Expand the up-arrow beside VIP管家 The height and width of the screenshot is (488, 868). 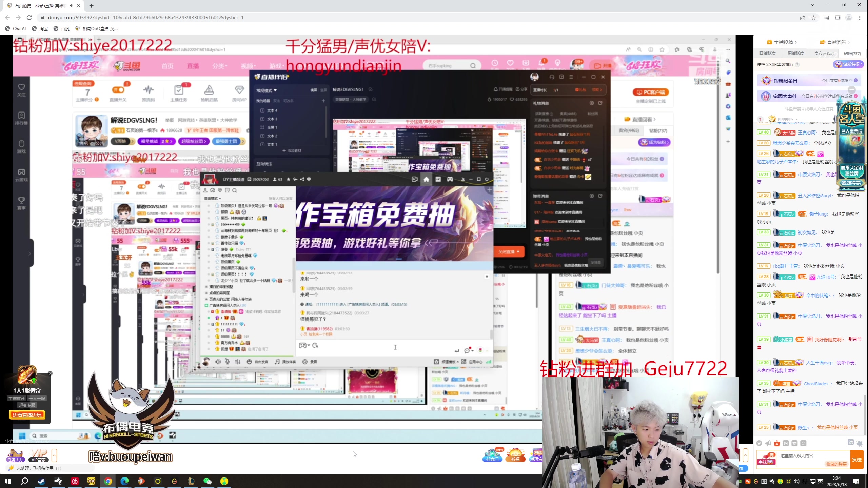pyautogui.click(x=54, y=455)
